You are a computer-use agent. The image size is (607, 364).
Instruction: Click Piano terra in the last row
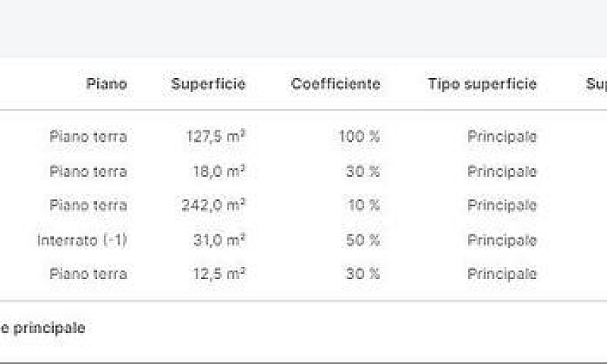[88, 274]
